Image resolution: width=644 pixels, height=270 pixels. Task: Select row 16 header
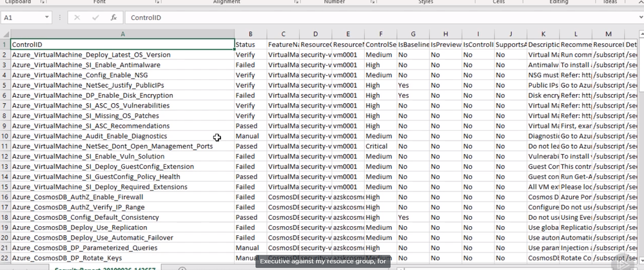click(5, 197)
